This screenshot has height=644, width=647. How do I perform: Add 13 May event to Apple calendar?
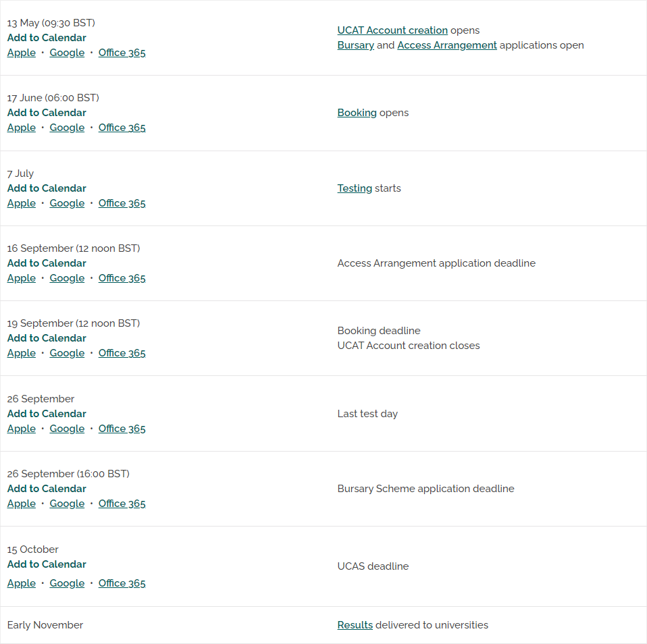tap(22, 53)
